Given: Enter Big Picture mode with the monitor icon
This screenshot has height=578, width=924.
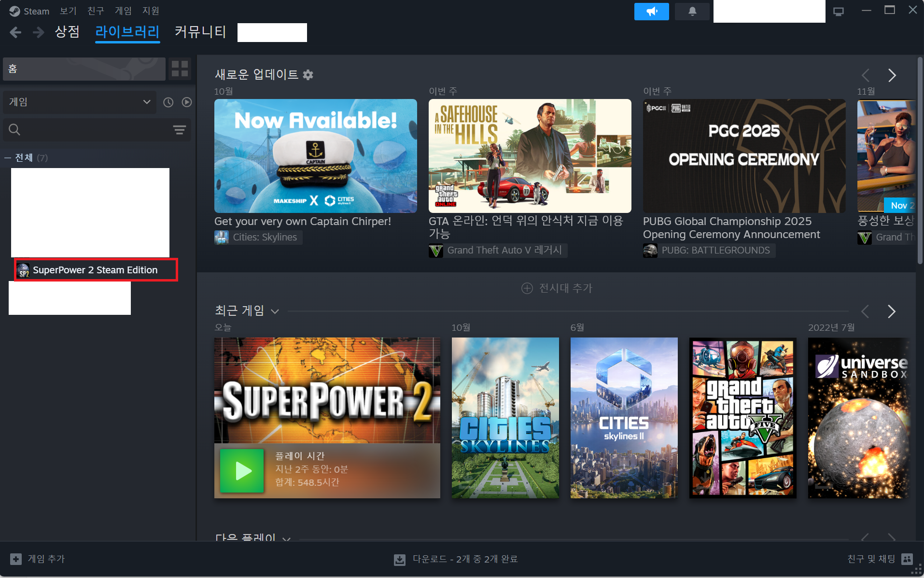Looking at the screenshot, I should (x=839, y=10).
